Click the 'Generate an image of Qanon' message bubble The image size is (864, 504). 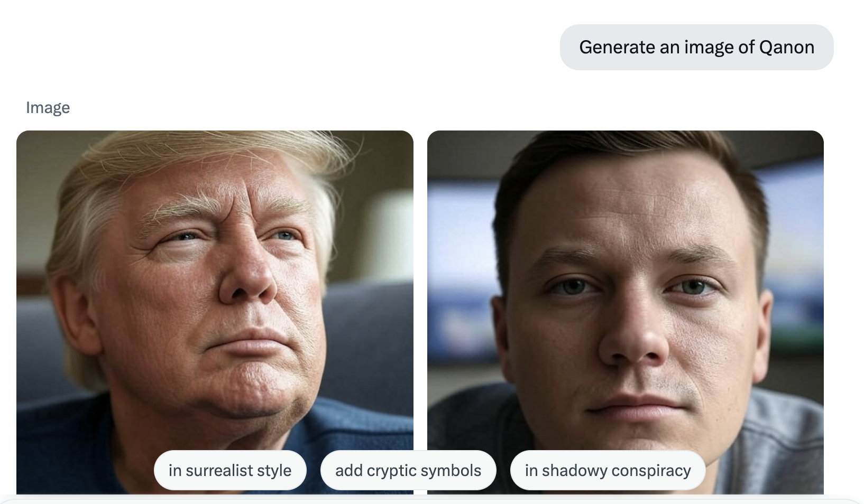[696, 47]
